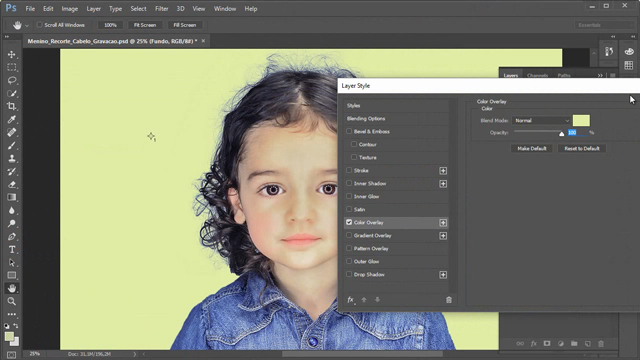Delete effect with Layer Style trash icon
Image resolution: width=640 pixels, height=360 pixels.
[x=449, y=300]
